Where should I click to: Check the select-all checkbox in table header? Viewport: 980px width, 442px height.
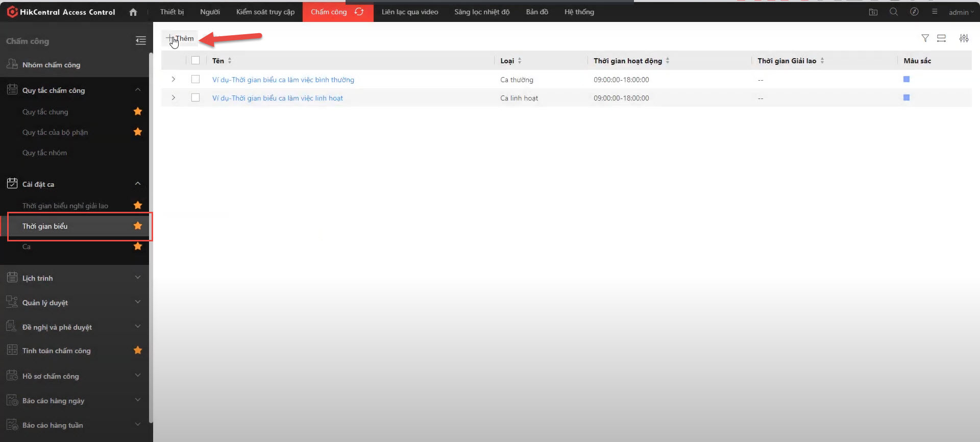(195, 61)
